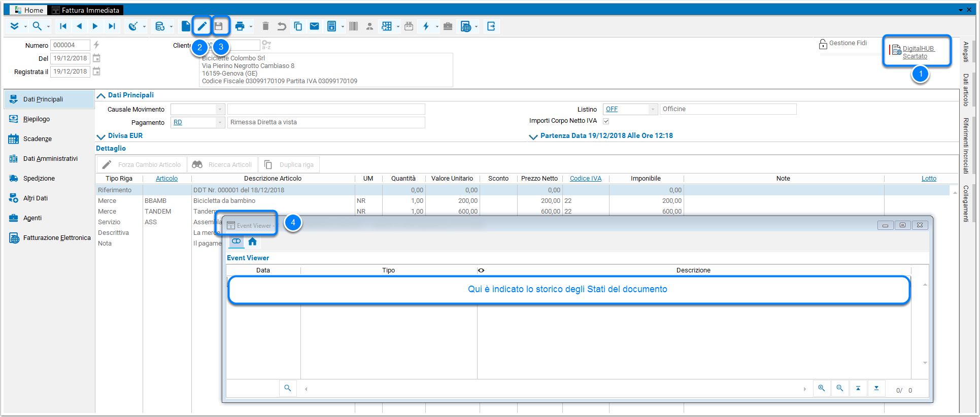The image size is (980, 417).
Task: Click the floppy disk save icon
Action: pos(219,26)
